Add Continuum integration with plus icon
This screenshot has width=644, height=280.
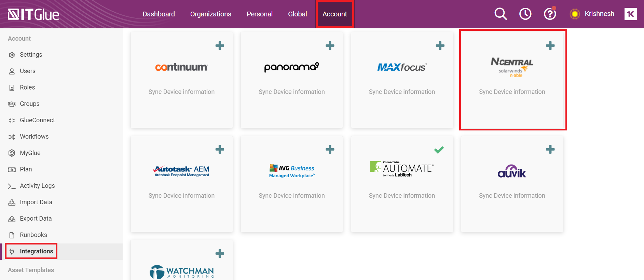(x=220, y=45)
